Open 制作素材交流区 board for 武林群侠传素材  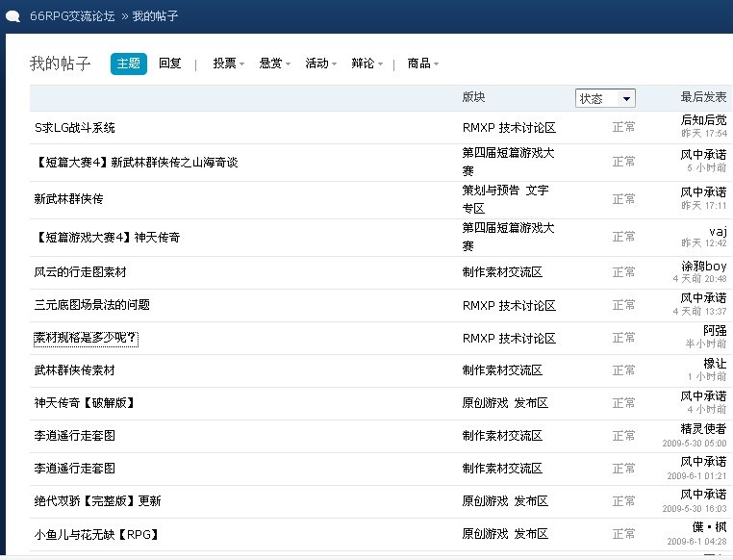click(x=502, y=370)
